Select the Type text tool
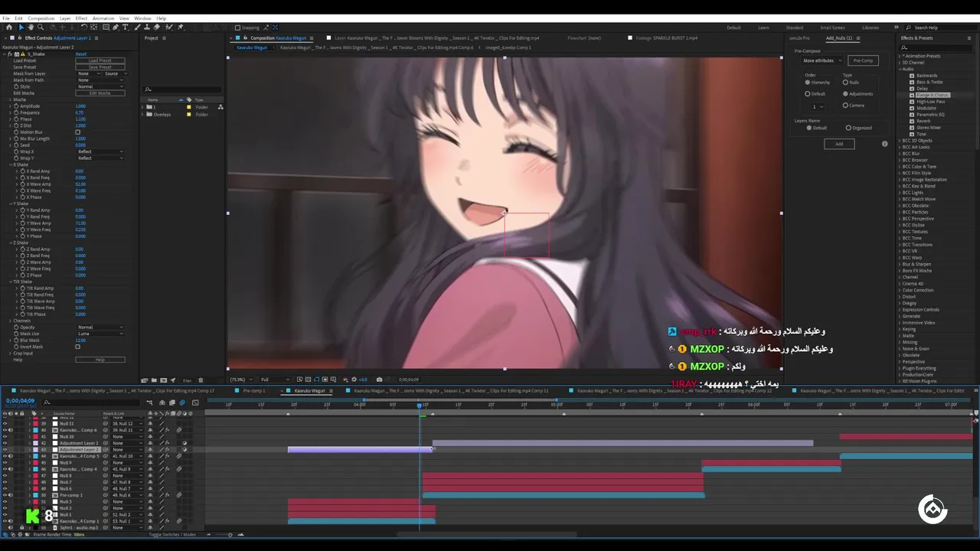This screenshot has height=551, width=980. [125, 27]
